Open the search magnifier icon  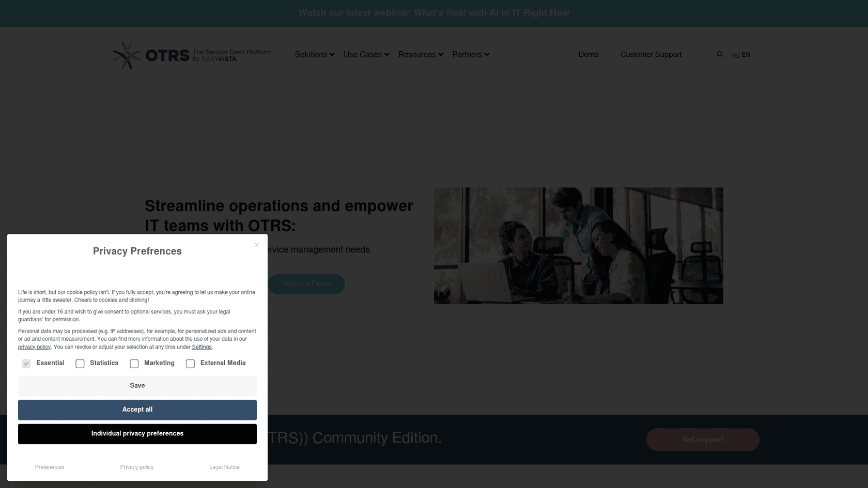(x=720, y=54)
